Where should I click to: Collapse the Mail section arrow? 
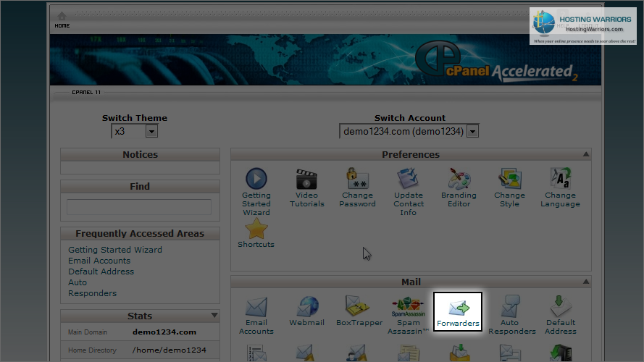(x=586, y=282)
